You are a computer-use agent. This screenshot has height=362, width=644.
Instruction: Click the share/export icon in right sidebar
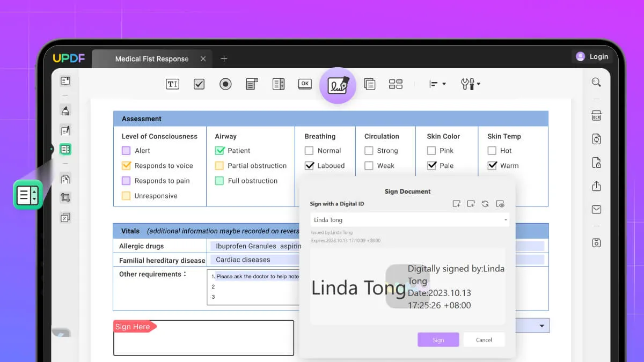tap(596, 186)
